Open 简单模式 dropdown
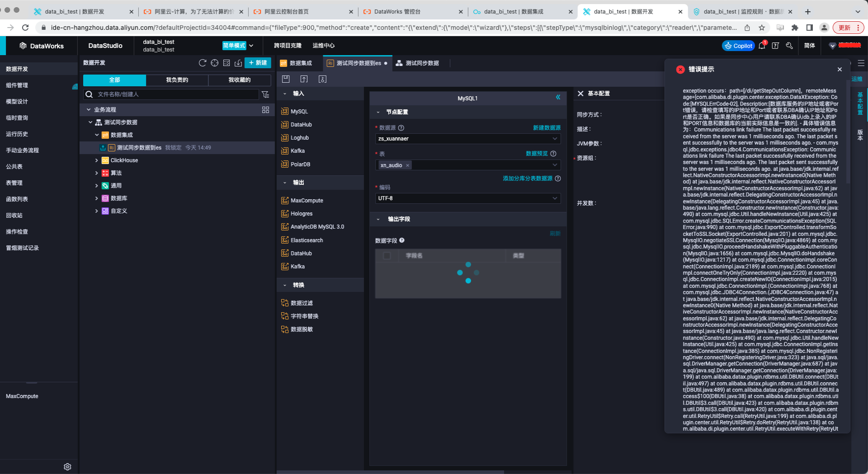868x474 pixels. (238, 46)
